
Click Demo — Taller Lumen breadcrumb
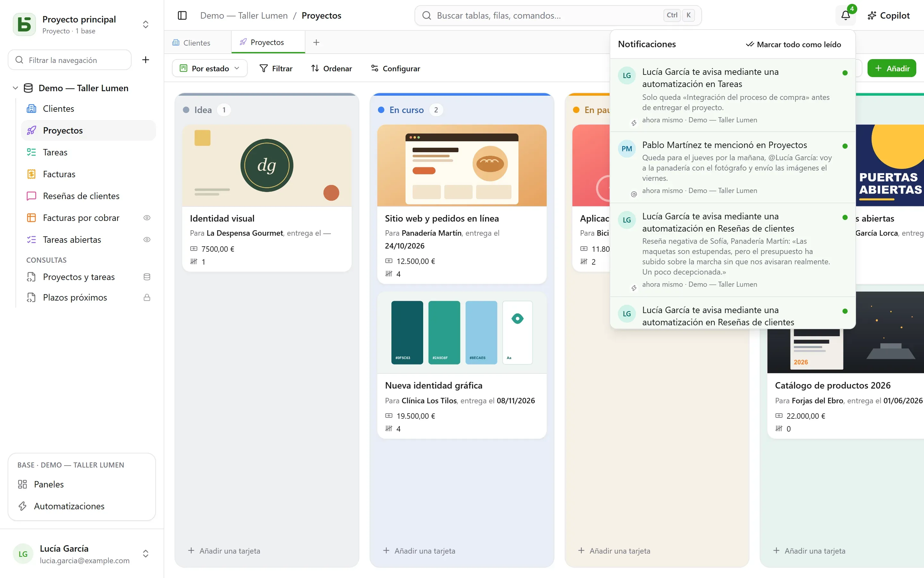(244, 15)
